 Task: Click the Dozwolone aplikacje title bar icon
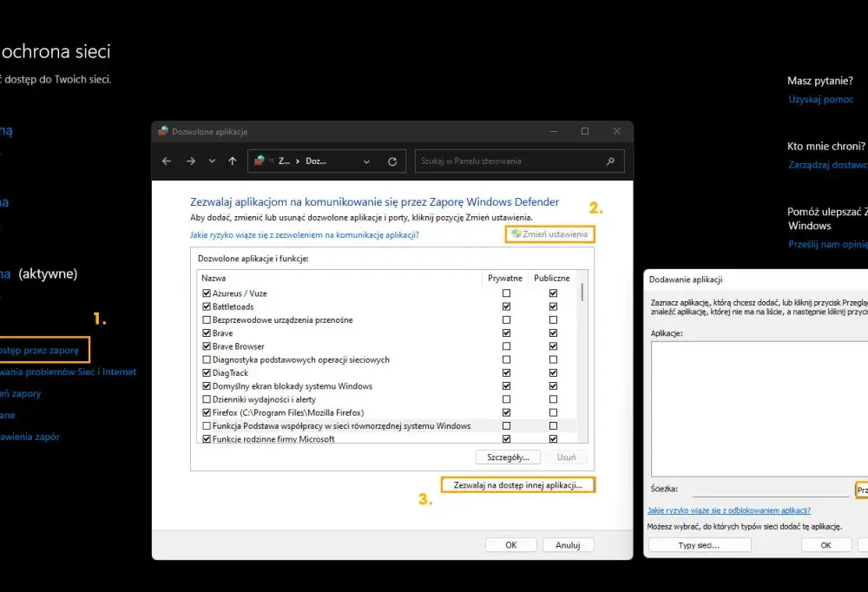pos(163,131)
